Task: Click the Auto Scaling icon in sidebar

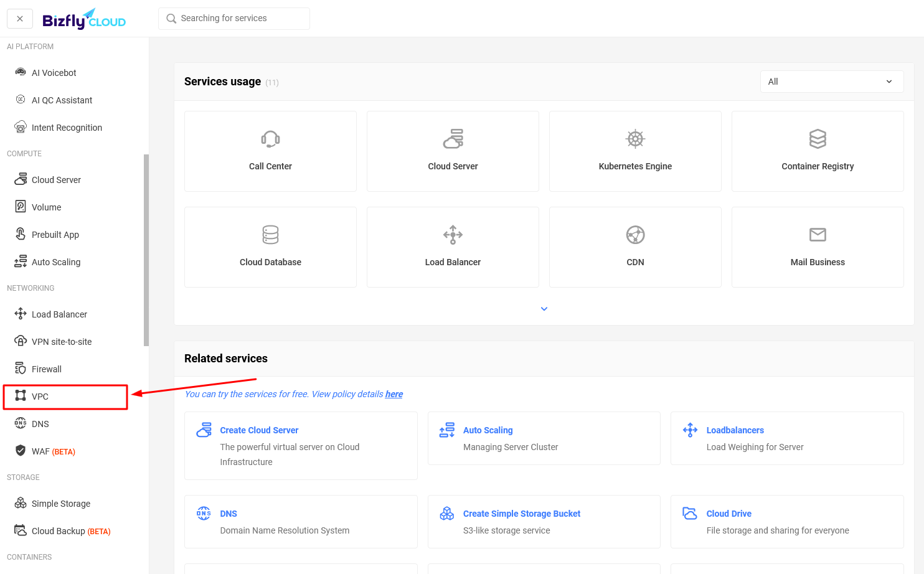Action: 21,261
